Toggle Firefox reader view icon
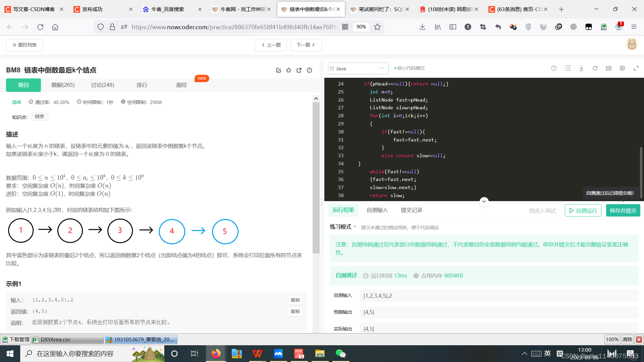644x362 pixels. click(453, 27)
